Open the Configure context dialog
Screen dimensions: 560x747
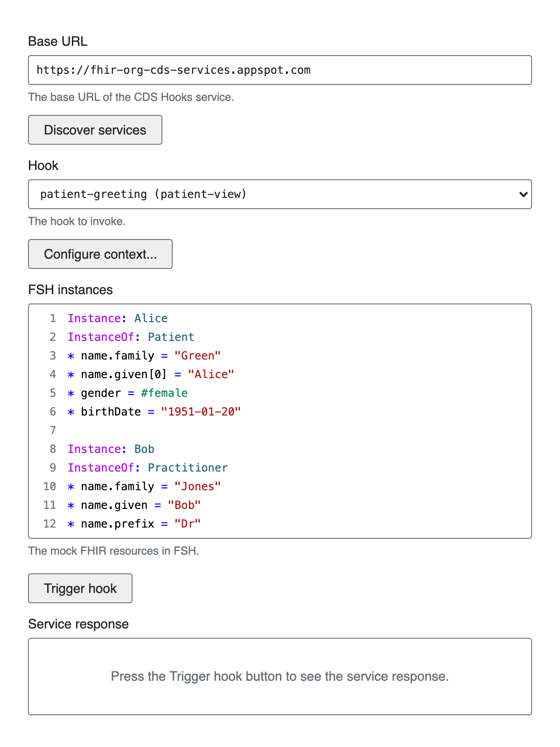pos(100,254)
